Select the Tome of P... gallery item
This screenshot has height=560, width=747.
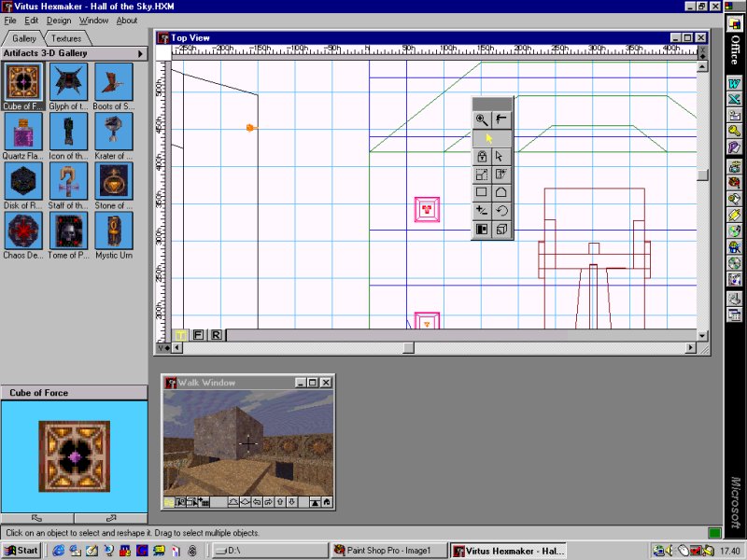pyautogui.click(x=68, y=236)
